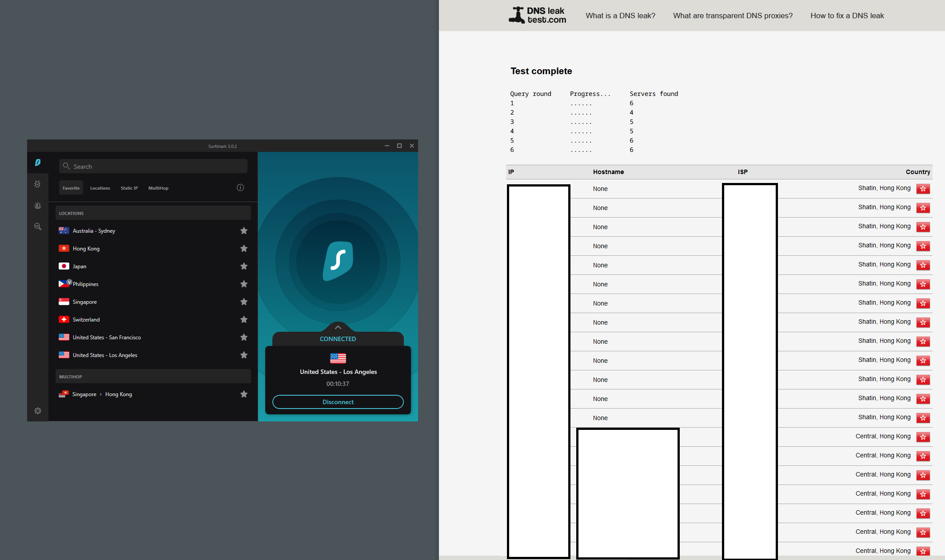Image resolution: width=945 pixels, height=560 pixels.
Task: Toggle favorite star for Australia - Sydney
Action: [244, 230]
